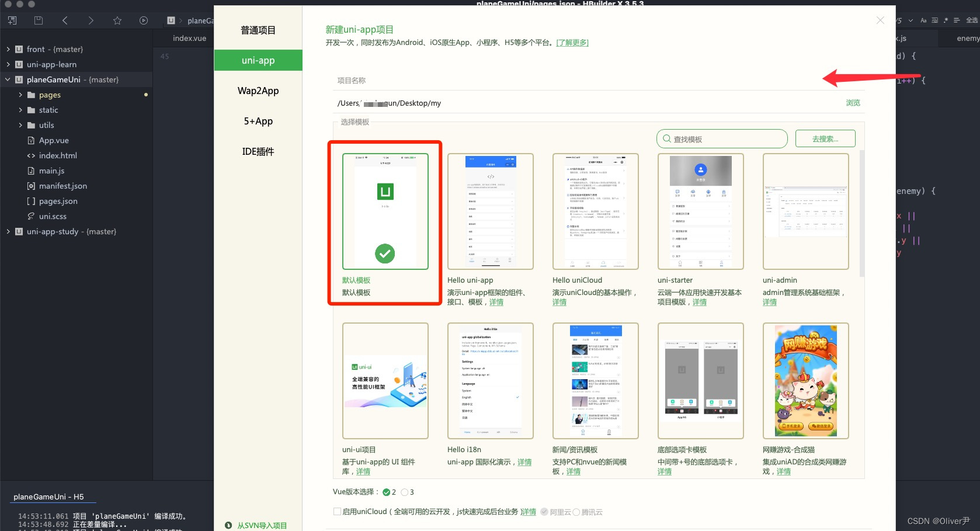Expand the utils folder
Viewport: 980px width, 531px height.
pyautogui.click(x=20, y=125)
